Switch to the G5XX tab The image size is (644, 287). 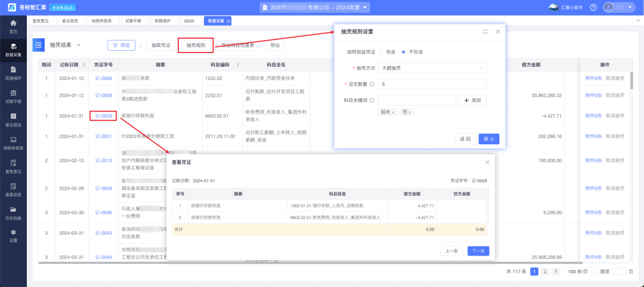click(190, 21)
